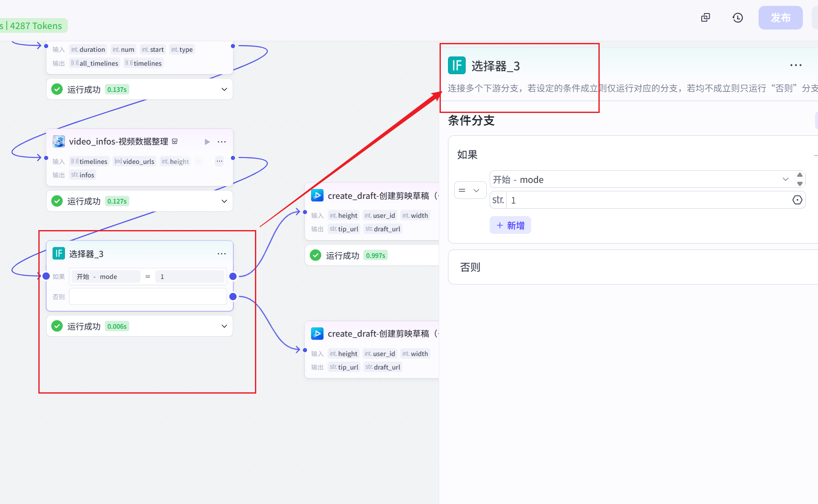818x504 pixels.
Task: Click the up arrow to reorder the condition
Action: click(x=800, y=176)
